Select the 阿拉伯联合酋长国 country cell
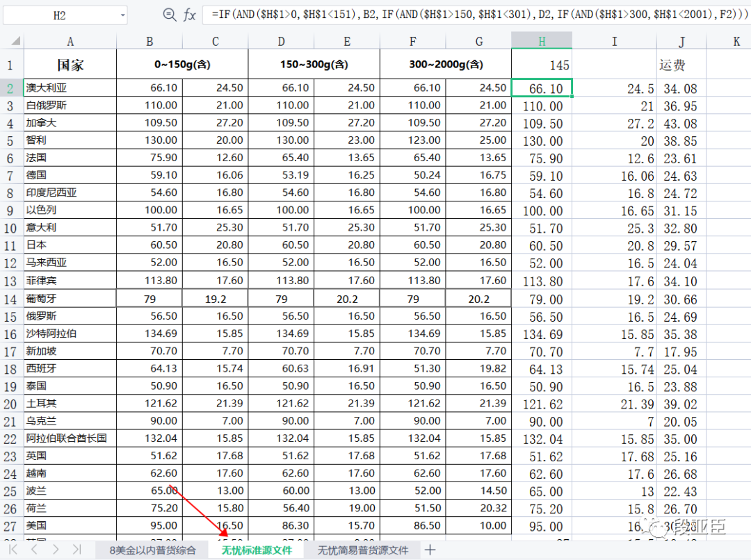The image size is (751, 560). point(70,438)
